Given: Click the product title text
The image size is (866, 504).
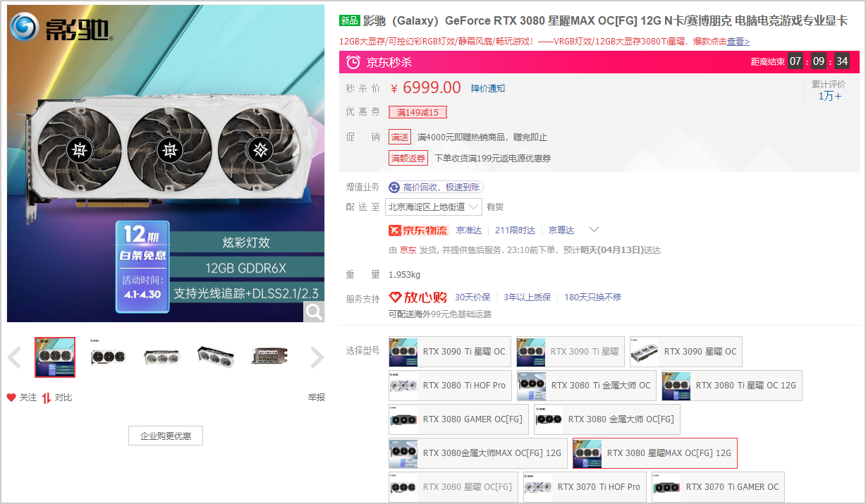Looking at the screenshot, I should click(x=605, y=21).
